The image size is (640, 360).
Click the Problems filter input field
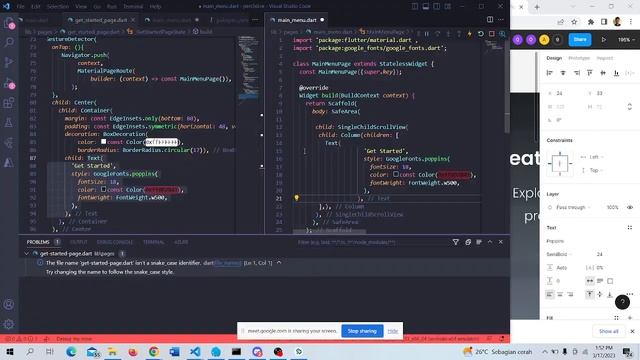371,242
